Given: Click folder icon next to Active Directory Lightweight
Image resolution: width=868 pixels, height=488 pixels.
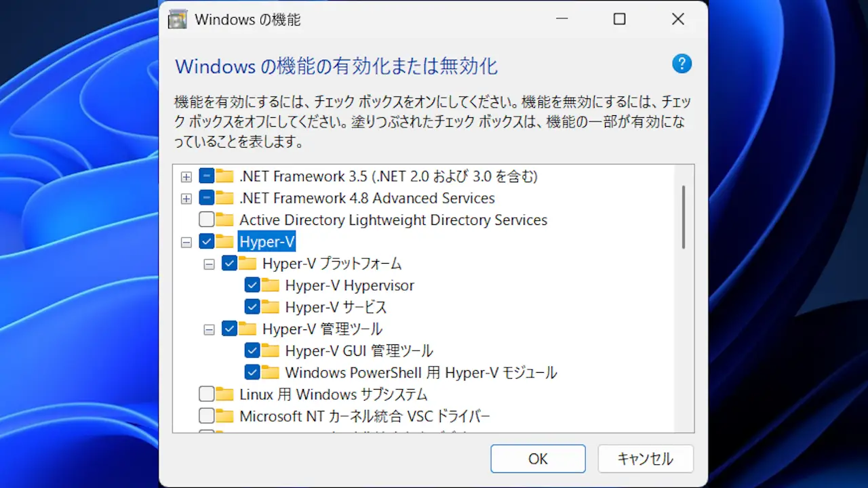Looking at the screenshot, I should (225, 220).
